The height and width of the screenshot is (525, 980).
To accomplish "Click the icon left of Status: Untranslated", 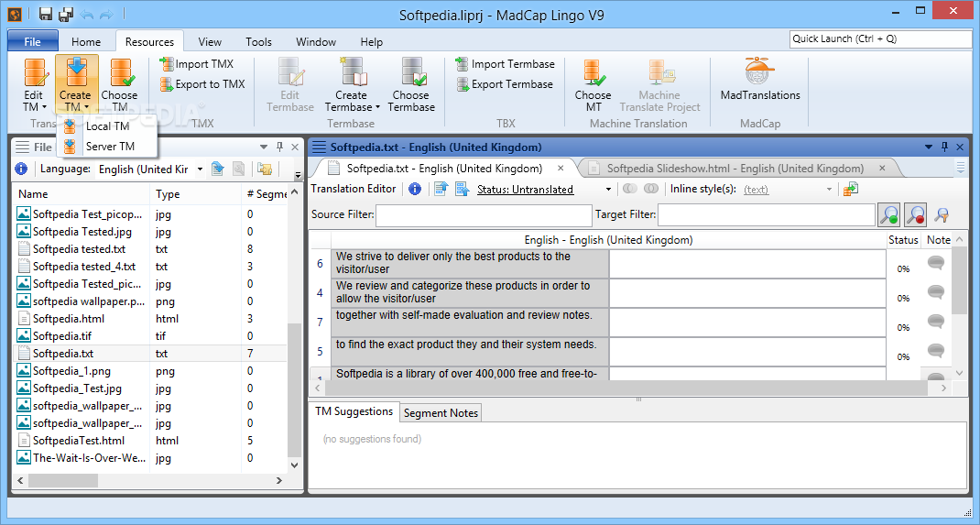I will click(462, 189).
